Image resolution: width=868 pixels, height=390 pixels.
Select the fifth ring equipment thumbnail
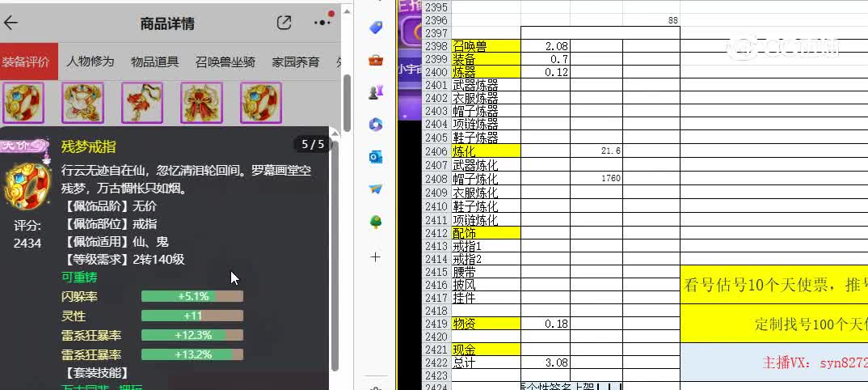click(261, 103)
